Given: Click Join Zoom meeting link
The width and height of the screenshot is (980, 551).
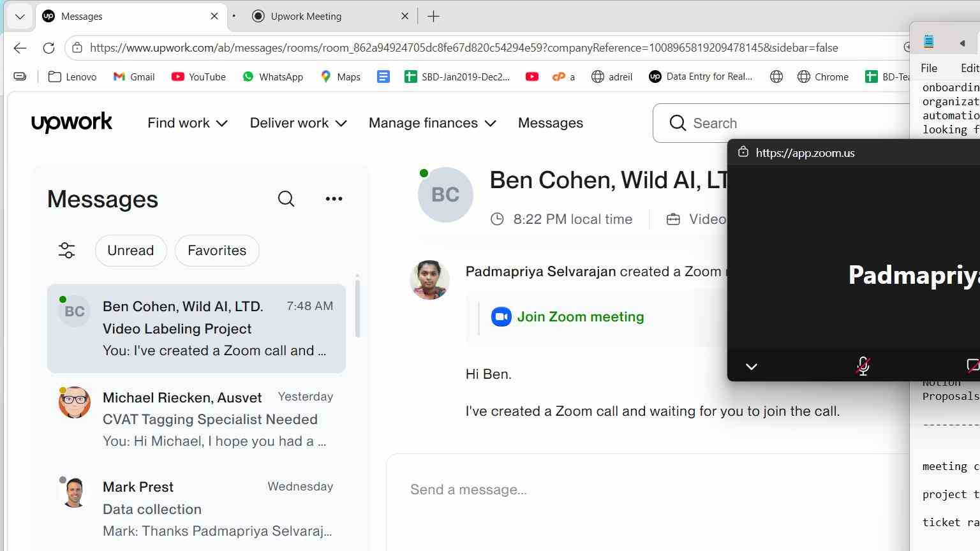Looking at the screenshot, I should point(580,317).
